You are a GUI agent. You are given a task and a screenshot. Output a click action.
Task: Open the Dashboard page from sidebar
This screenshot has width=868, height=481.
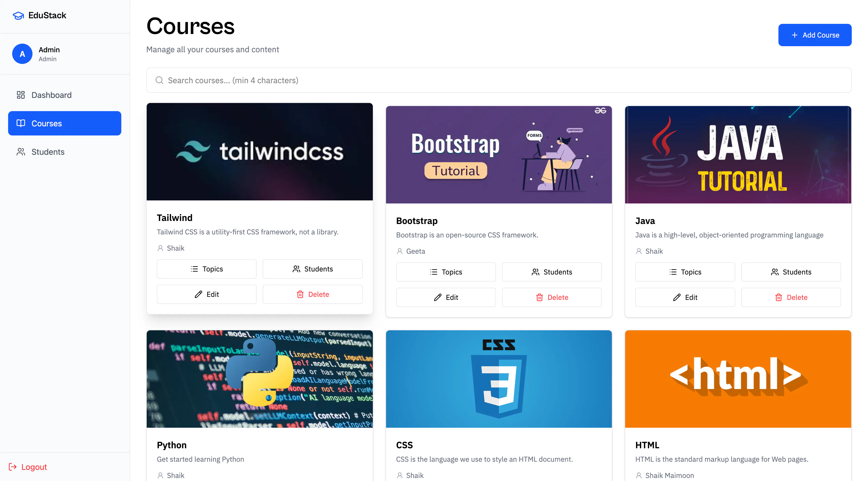click(65, 95)
